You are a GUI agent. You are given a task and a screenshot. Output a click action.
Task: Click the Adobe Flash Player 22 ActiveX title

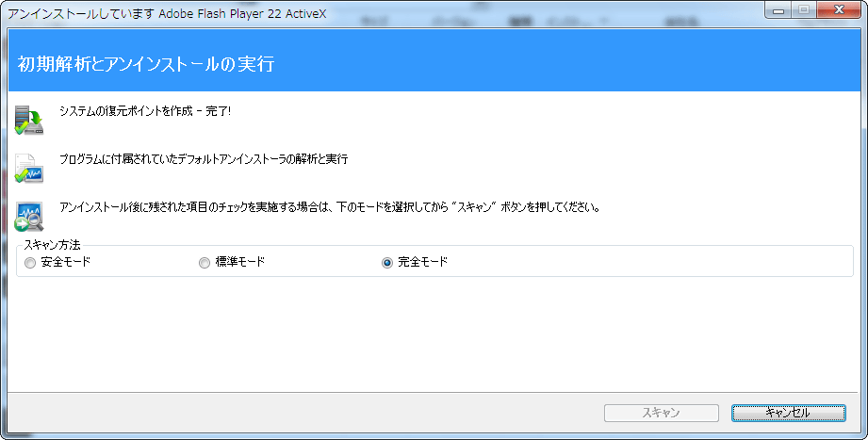pos(167,14)
